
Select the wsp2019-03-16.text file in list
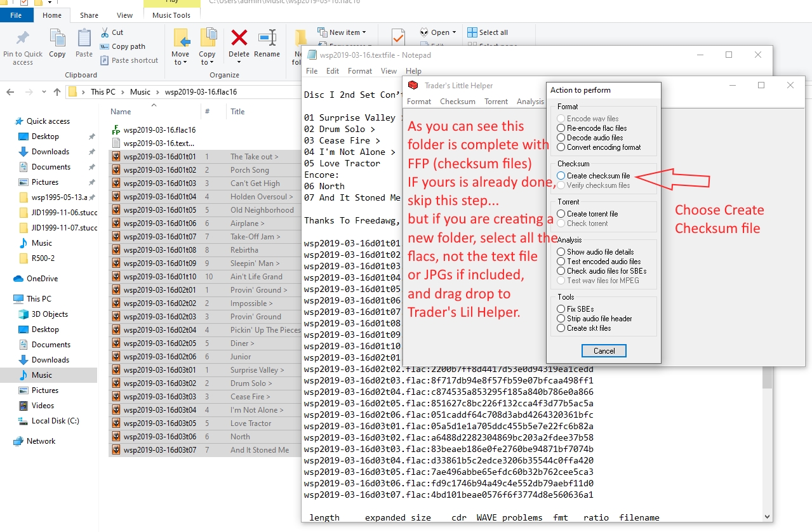[x=153, y=143]
